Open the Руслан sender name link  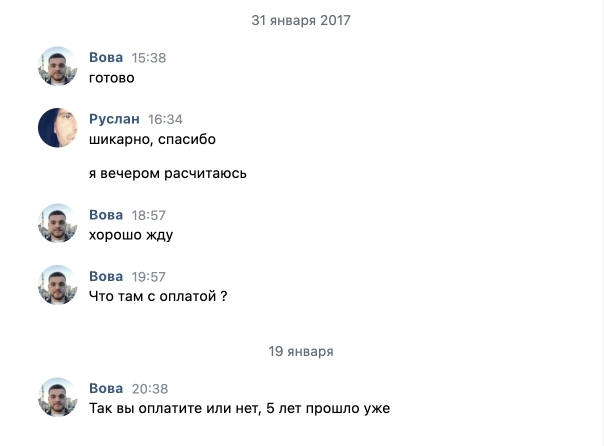click(x=114, y=119)
